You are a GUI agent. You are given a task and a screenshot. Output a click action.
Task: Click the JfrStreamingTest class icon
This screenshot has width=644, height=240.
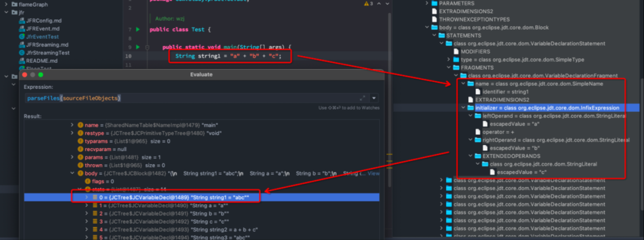coord(22,53)
